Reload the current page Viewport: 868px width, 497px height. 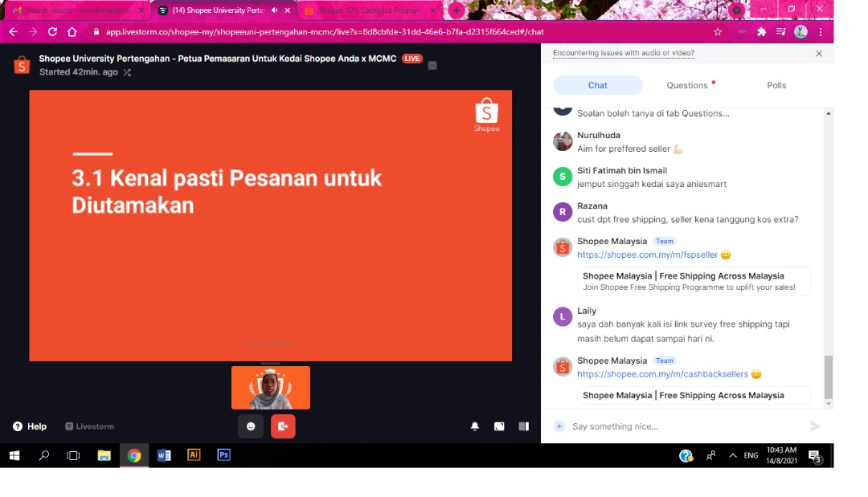tap(52, 31)
